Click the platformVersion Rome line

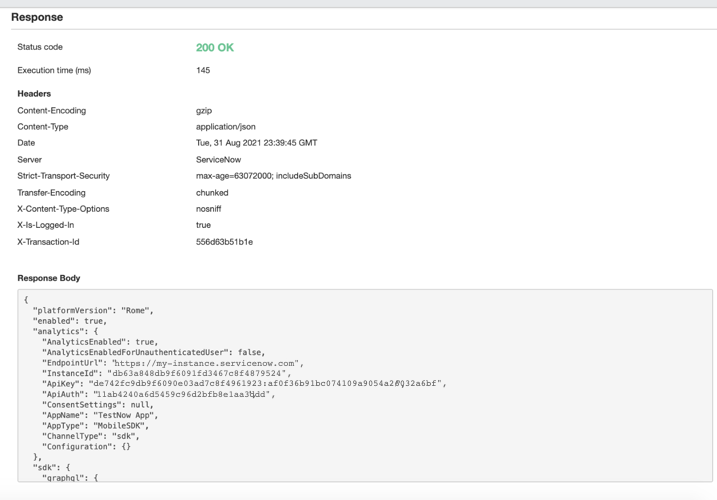pyautogui.click(x=93, y=311)
